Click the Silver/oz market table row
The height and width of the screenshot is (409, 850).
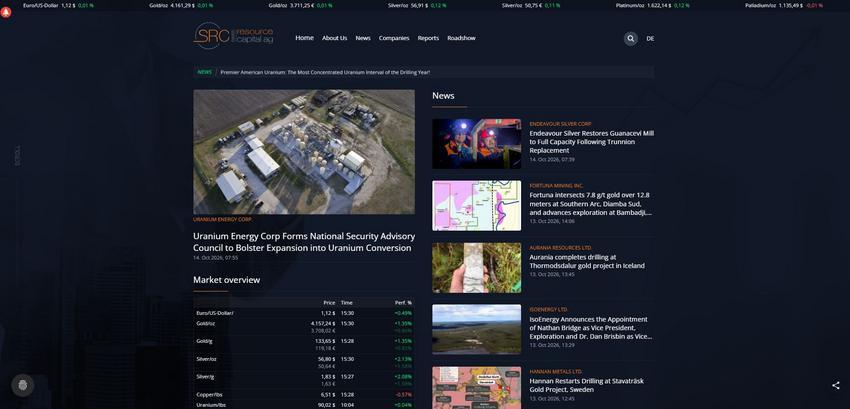[304, 362]
